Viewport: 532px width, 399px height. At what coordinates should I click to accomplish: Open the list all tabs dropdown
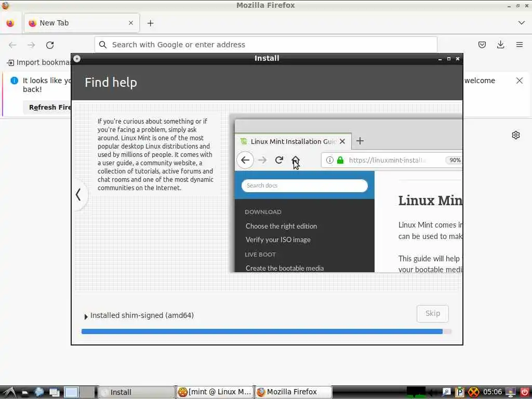point(521,23)
